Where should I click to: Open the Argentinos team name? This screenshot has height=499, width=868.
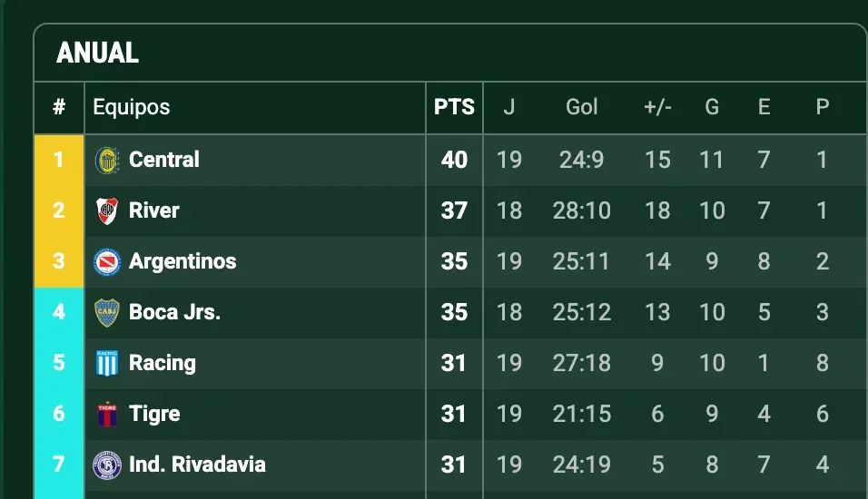(x=182, y=261)
